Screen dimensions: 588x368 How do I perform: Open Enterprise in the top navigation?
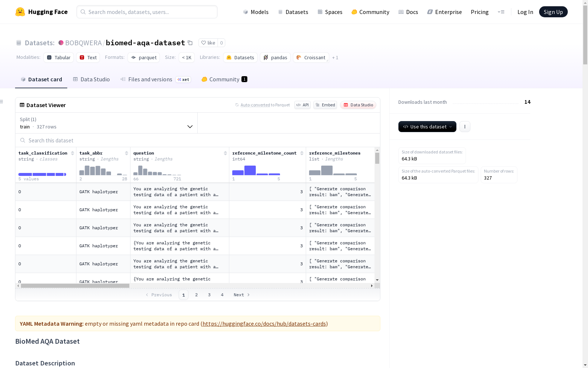pyautogui.click(x=444, y=12)
